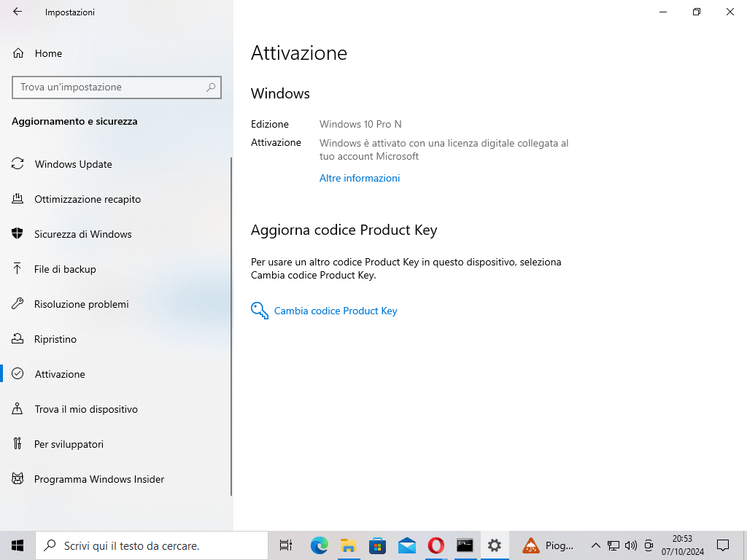Select Risoluzione problemi
Viewport: 747px width, 560px height.
point(80,304)
